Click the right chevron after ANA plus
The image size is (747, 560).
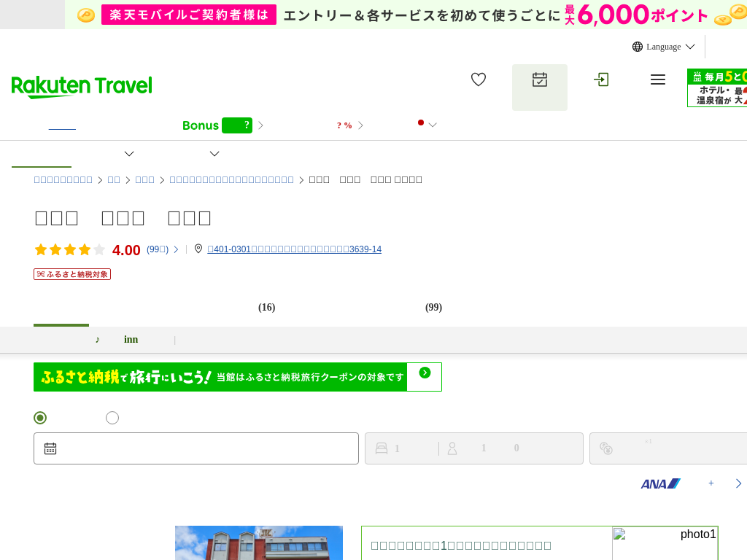[x=738, y=483]
